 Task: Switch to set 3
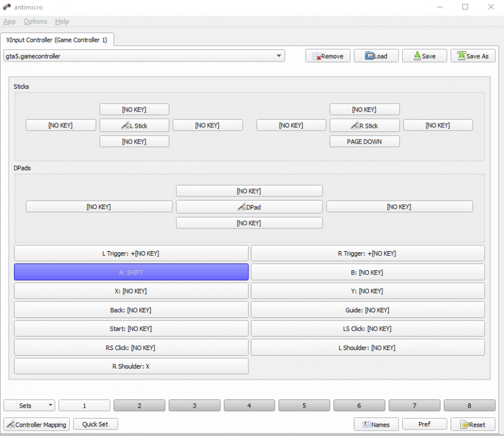pos(194,406)
